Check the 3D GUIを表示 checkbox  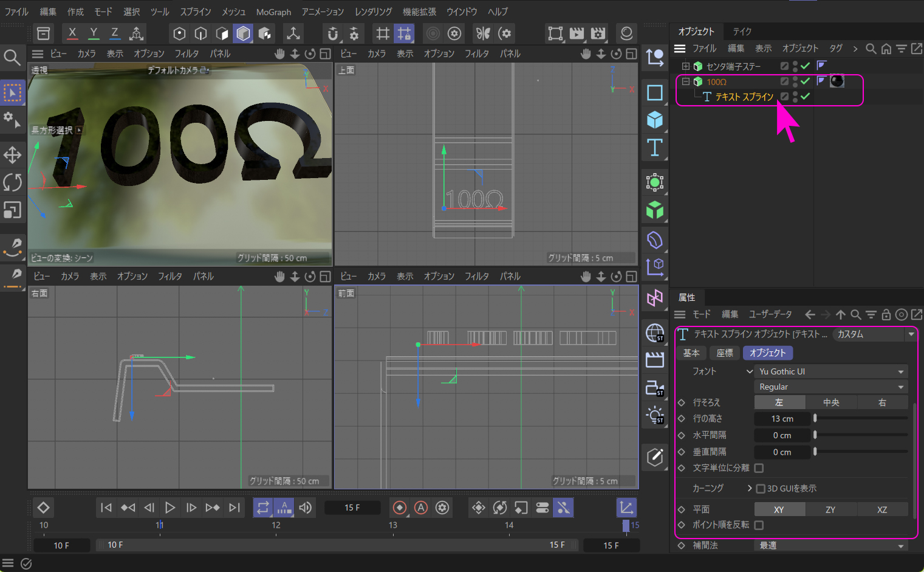pyautogui.click(x=761, y=489)
